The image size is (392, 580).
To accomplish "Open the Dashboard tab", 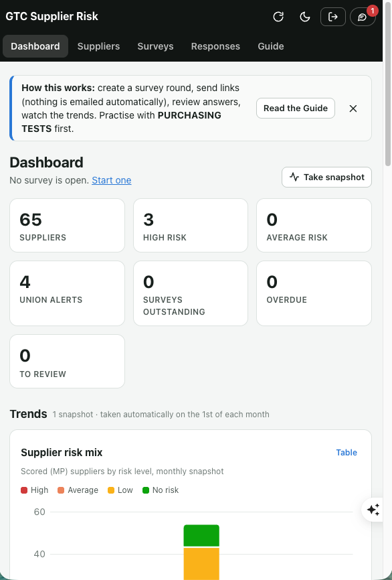I will 35,46.
